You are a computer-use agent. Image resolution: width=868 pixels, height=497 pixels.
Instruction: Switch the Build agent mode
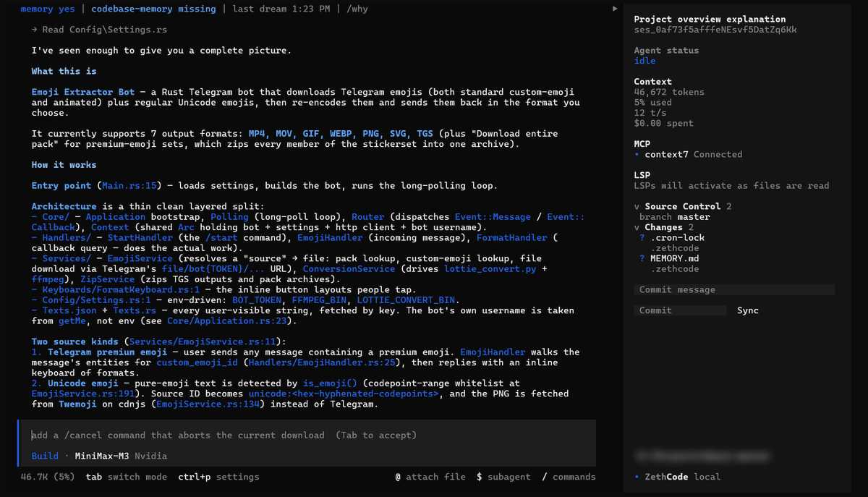tap(45, 456)
